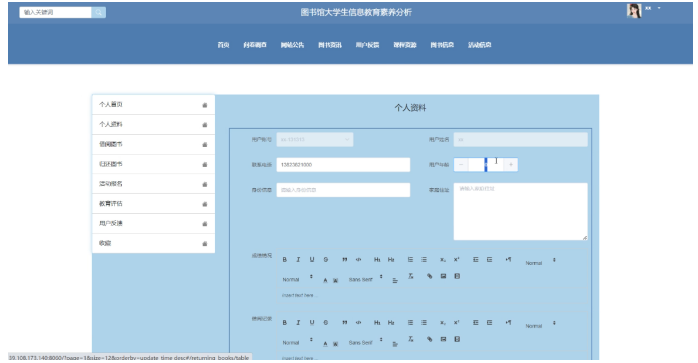
Task: Select 教育评估 in the sidebar
Action: pyautogui.click(x=153, y=204)
